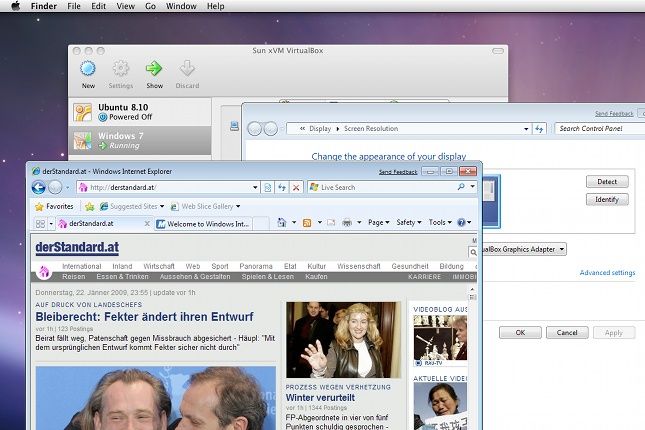Screen dimensions: 645x430
Task: Open the Sport section
Action: click(x=220, y=266)
